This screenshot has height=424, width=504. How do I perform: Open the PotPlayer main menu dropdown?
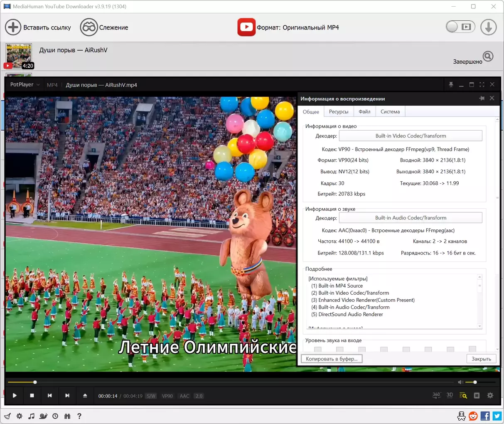tap(25, 85)
